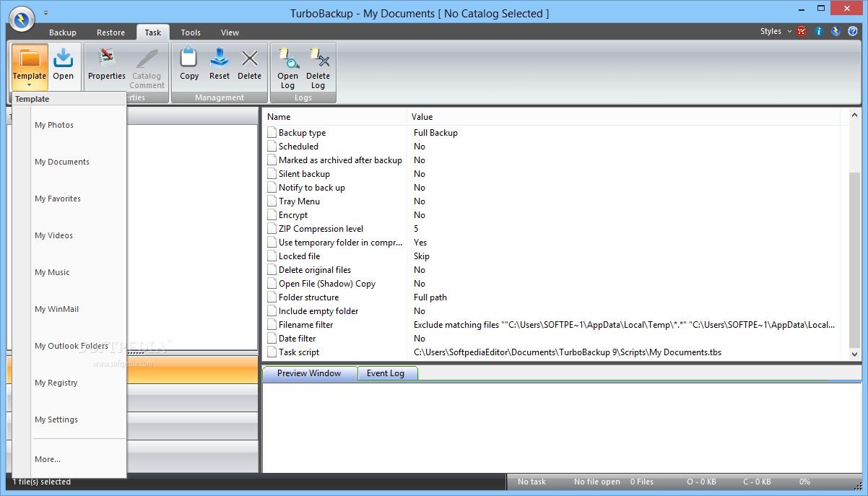Image resolution: width=868 pixels, height=496 pixels.
Task: Choose My Outlook Folders template
Action: point(70,346)
